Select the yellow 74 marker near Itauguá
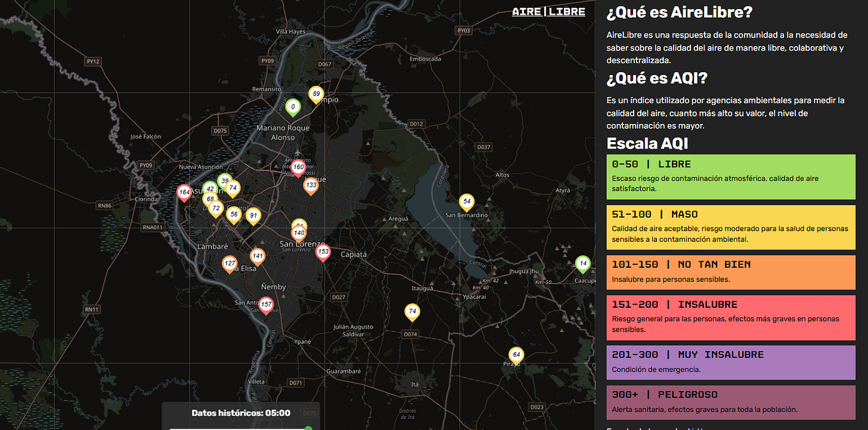The image size is (868, 430). coord(412,312)
